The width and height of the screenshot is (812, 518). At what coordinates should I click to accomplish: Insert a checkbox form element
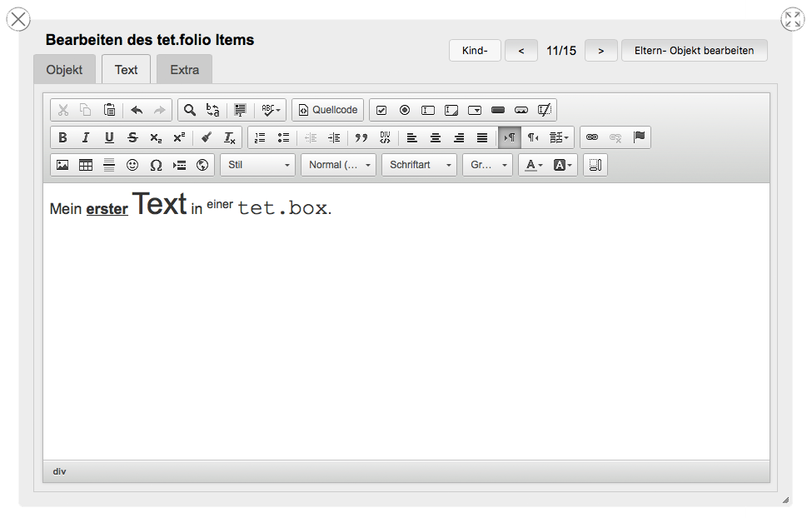[x=381, y=110]
